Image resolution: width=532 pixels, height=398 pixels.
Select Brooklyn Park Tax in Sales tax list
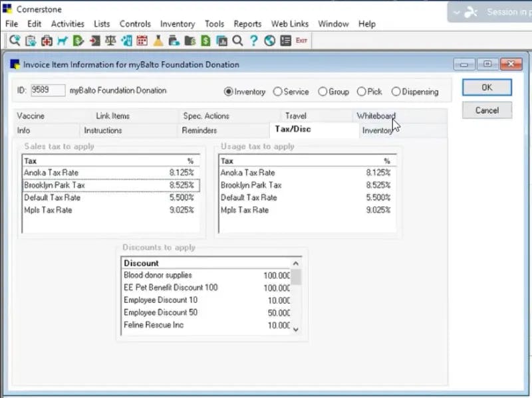coord(111,185)
